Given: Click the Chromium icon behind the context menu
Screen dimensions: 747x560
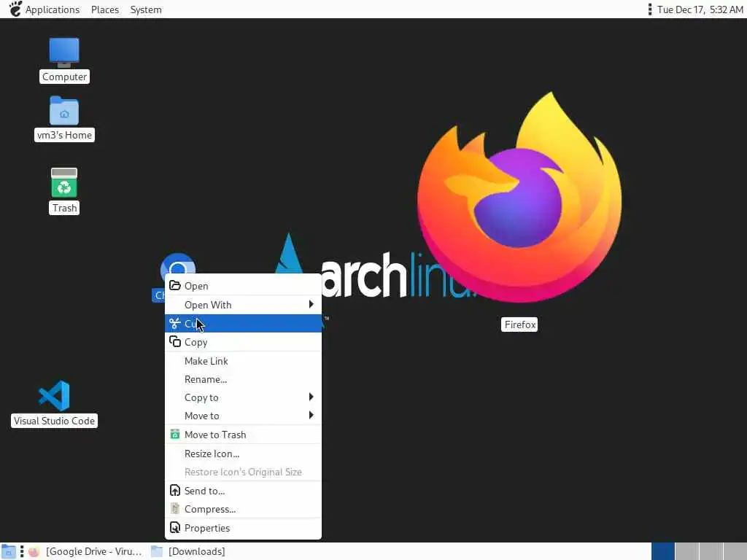Looking at the screenshot, I should pyautogui.click(x=177, y=264).
